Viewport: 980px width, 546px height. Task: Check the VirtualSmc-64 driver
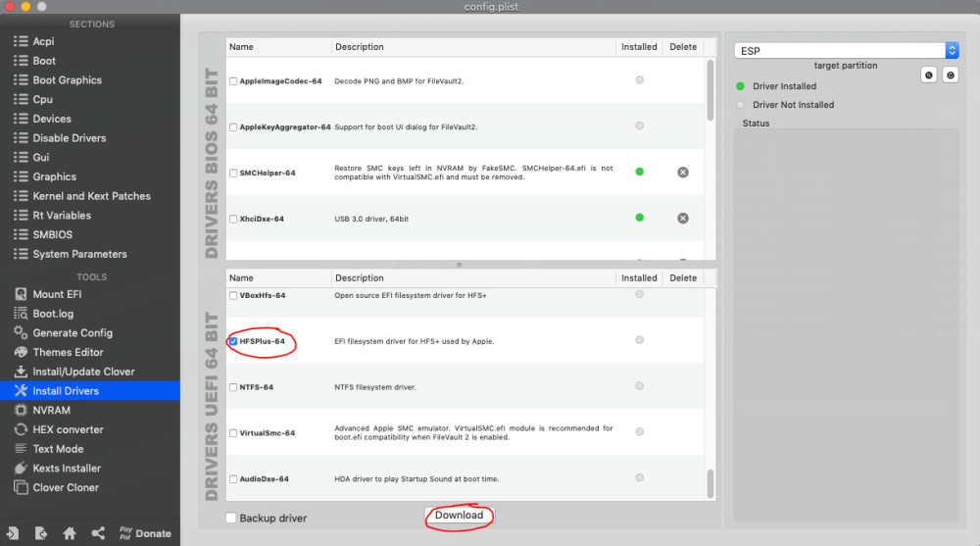pos(233,433)
